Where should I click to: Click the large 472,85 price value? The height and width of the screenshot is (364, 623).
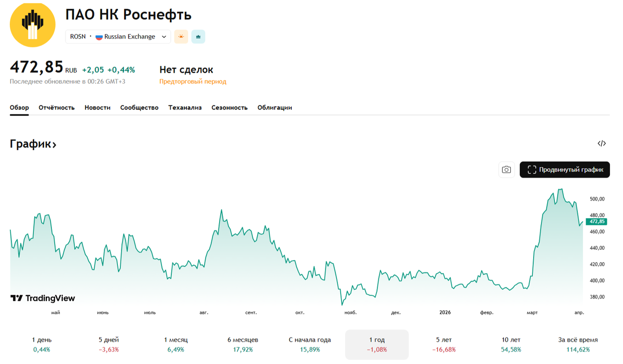[36, 67]
